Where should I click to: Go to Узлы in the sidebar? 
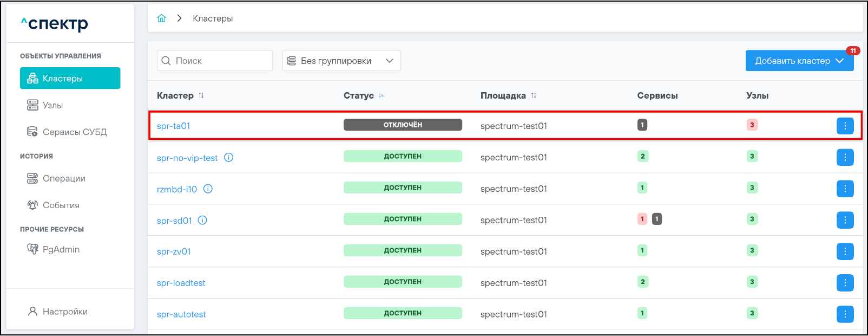pos(53,105)
